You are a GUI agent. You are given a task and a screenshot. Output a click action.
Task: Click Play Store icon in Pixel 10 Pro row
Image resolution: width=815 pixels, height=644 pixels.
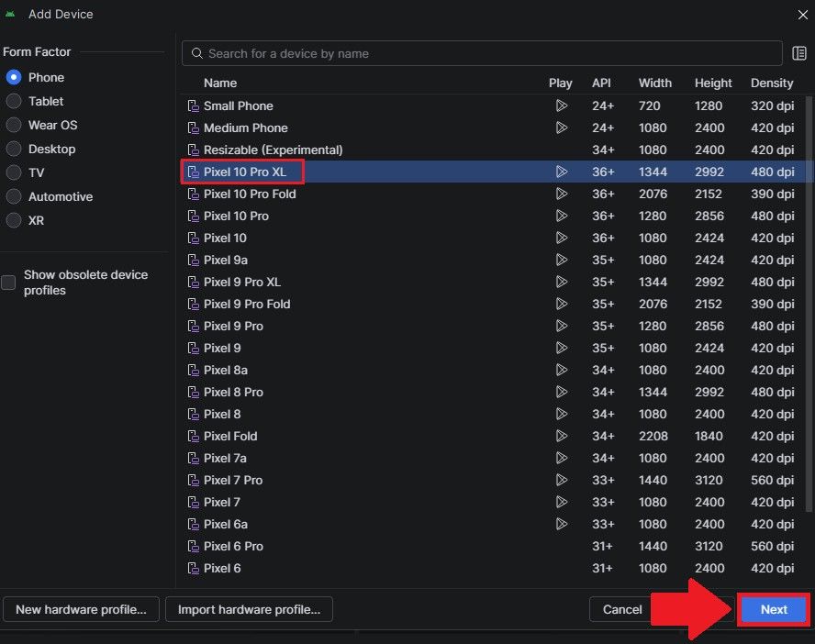(562, 217)
